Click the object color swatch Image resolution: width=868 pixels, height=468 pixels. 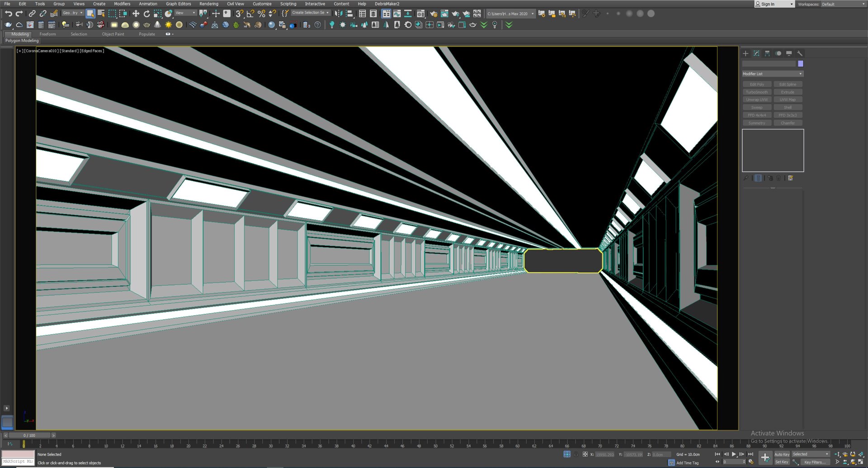[x=801, y=64]
